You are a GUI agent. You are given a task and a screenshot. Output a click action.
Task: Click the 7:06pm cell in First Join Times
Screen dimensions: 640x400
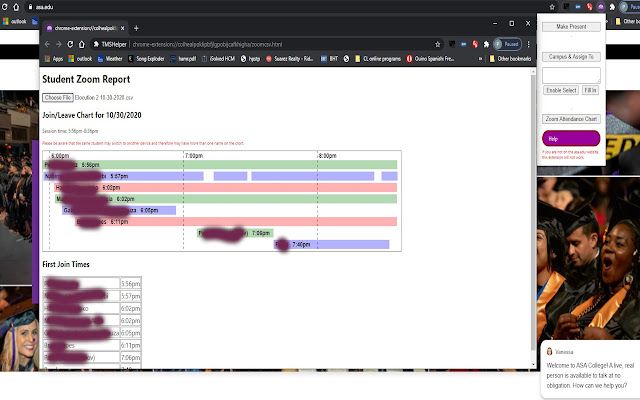tap(130, 358)
